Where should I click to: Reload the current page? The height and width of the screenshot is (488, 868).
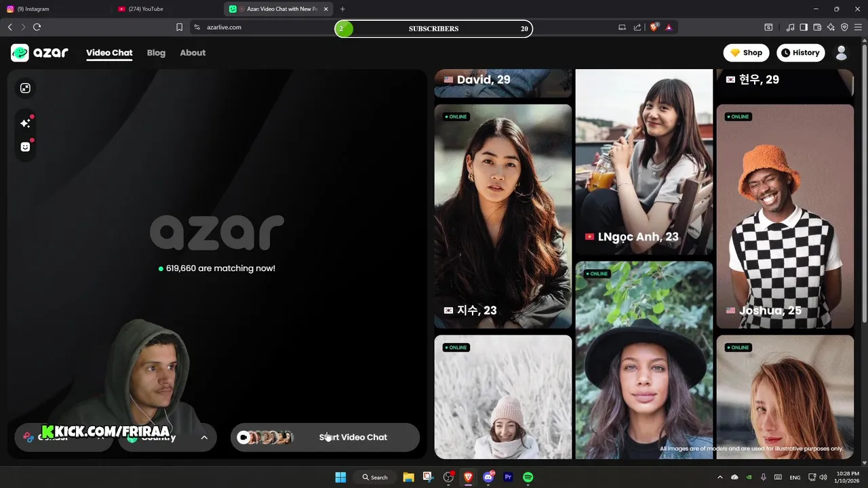pyautogui.click(x=37, y=27)
